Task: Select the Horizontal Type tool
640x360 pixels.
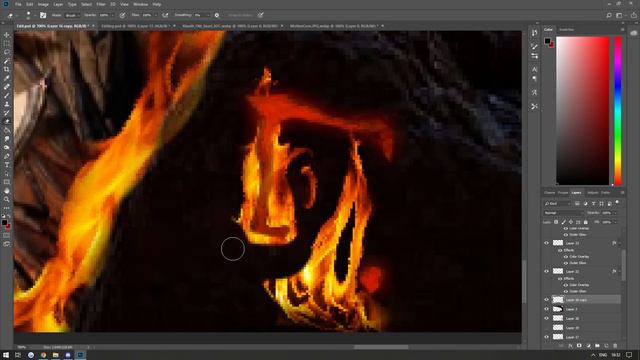Action: (7, 164)
